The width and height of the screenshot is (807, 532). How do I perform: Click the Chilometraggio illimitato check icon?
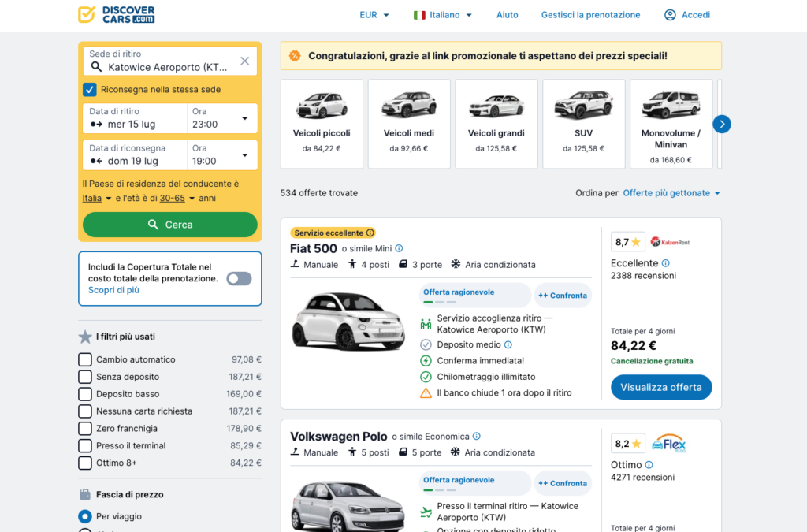click(426, 377)
